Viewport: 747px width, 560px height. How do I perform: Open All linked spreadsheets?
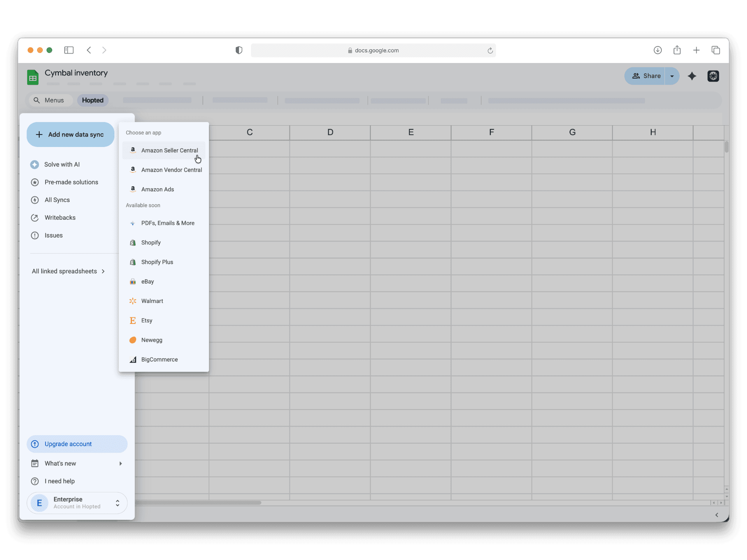tap(65, 271)
